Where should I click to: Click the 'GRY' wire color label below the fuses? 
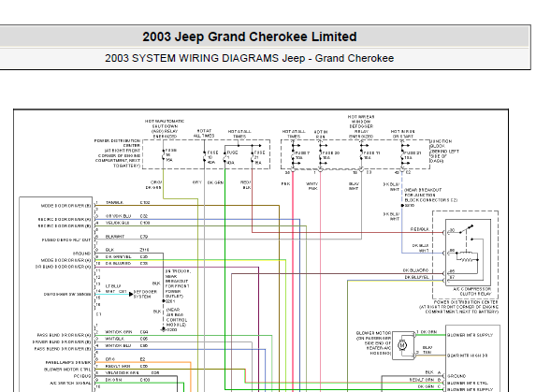pyautogui.click(x=196, y=182)
